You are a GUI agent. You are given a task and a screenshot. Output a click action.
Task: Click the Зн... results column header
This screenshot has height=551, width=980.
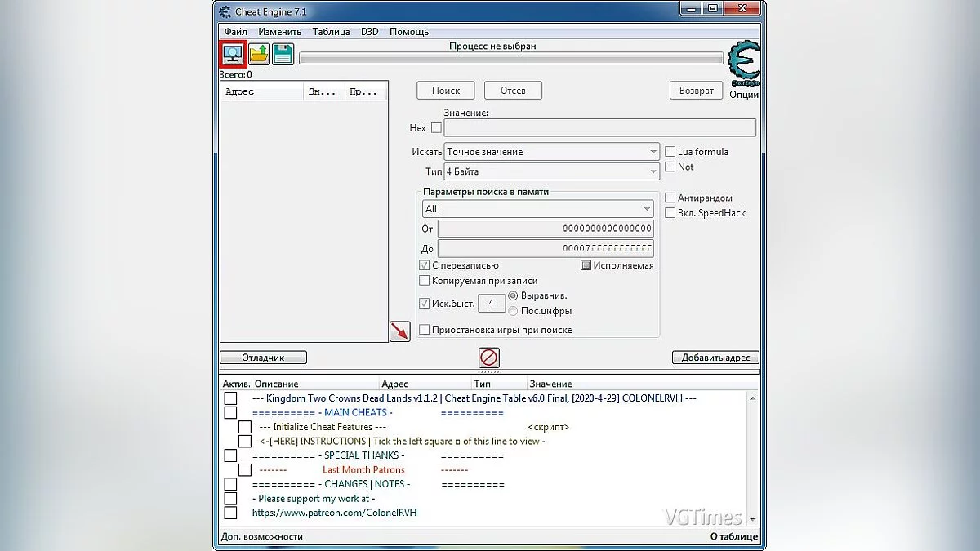(323, 91)
